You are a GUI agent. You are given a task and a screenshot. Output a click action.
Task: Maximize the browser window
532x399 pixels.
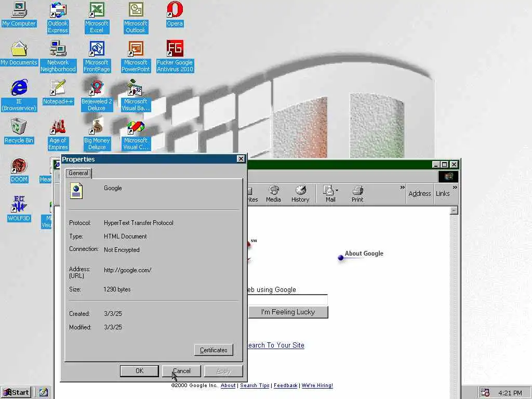(x=445, y=165)
